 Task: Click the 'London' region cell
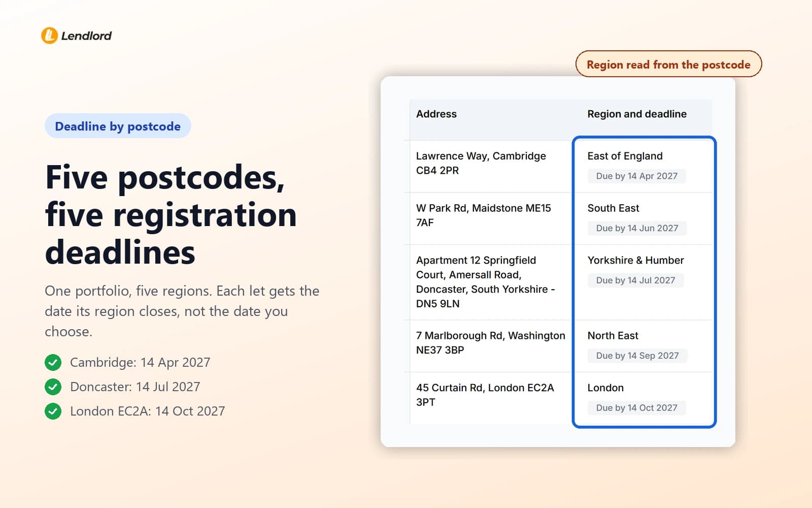pyautogui.click(x=605, y=388)
